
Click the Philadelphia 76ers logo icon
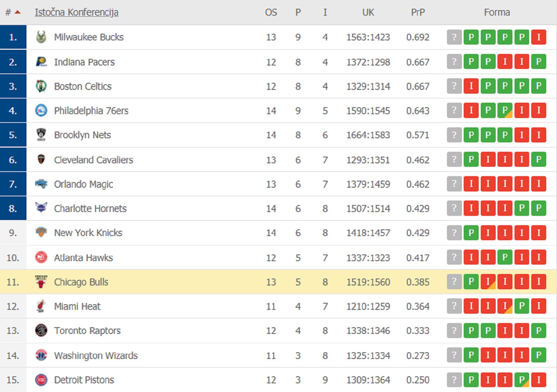41,111
